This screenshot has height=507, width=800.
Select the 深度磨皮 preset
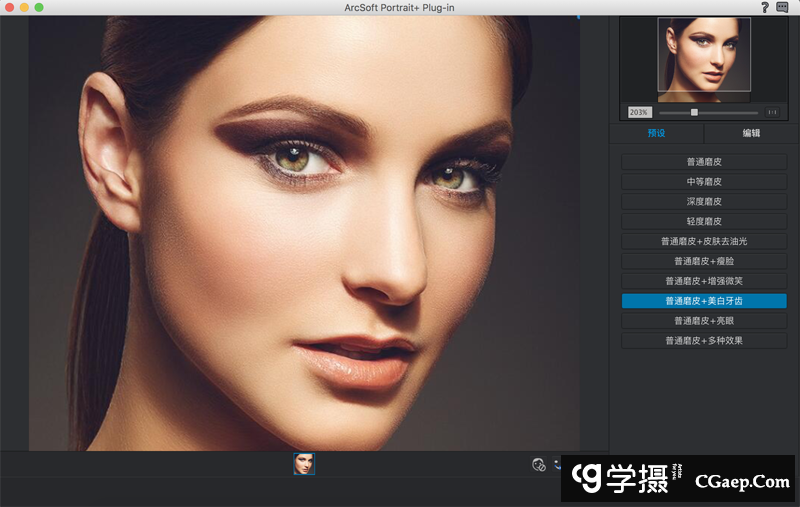click(x=704, y=201)
